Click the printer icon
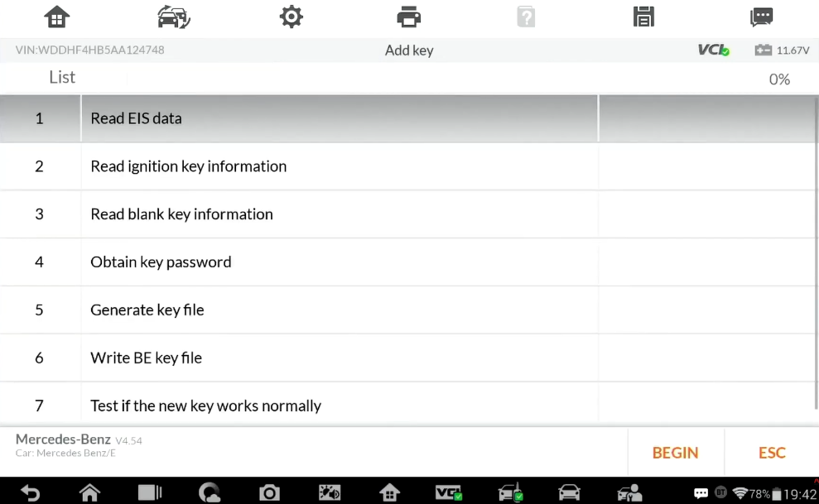The height and width of the screenshot is (504, 819). coord(408,17)
